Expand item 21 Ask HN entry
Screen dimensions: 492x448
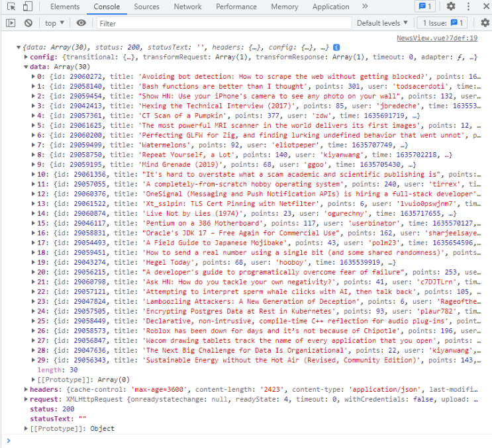(33, 282)
